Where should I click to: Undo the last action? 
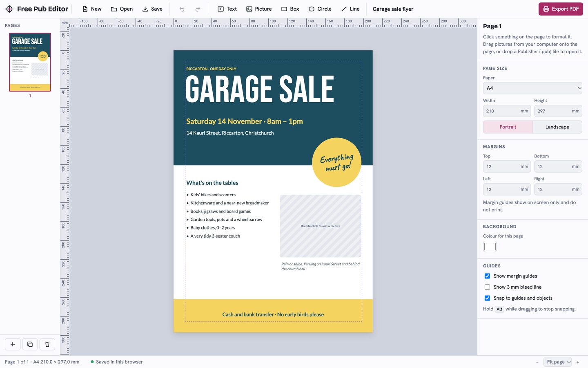click(x=182, y=9)
